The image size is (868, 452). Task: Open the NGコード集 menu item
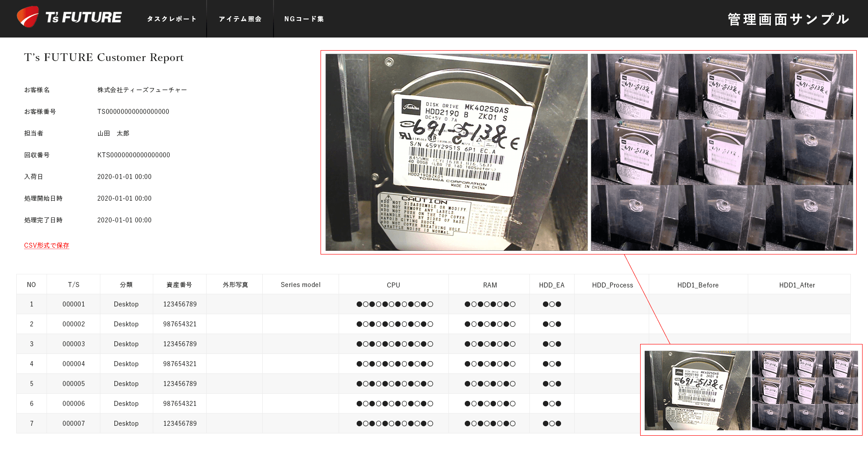tap(304, 19)
